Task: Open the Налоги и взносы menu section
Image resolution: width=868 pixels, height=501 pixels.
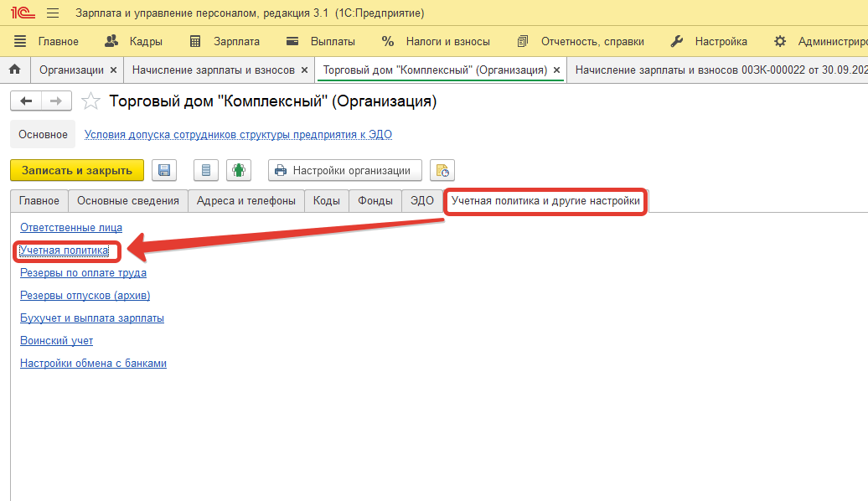Action: click(x=437, y=41)
